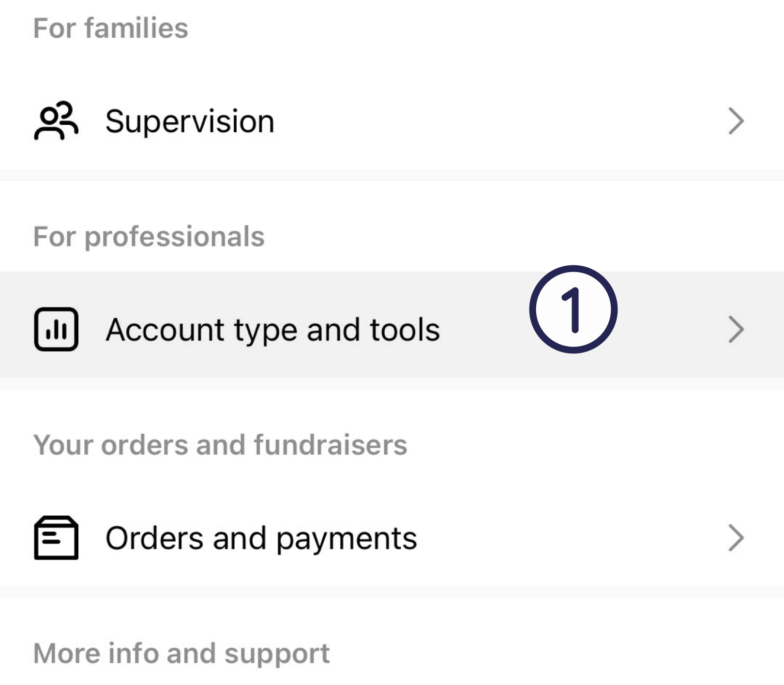Click the Supervision text label

(x=190, y=122)
